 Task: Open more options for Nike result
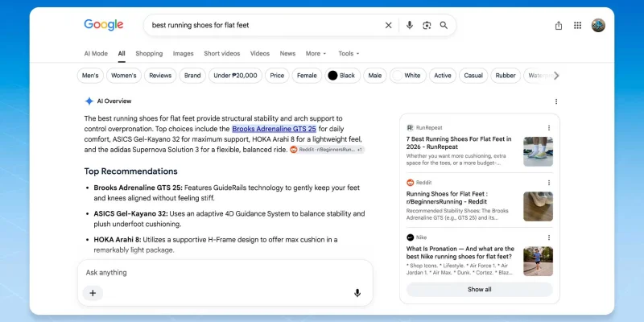pos(549,237)
